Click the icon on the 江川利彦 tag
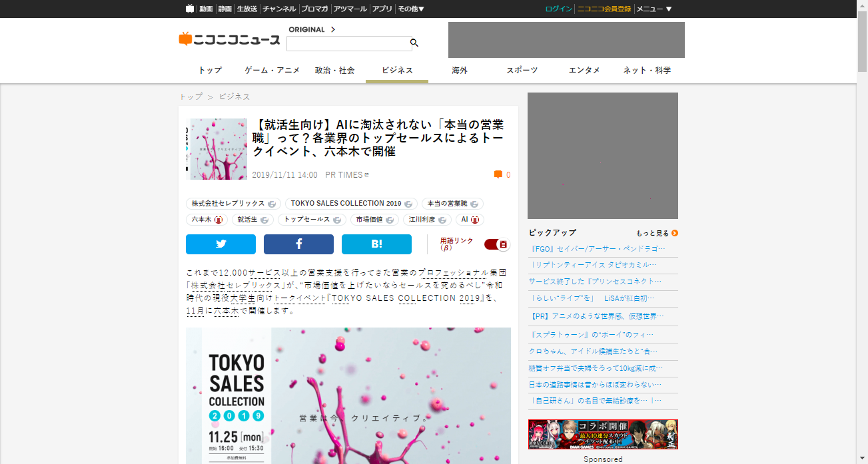868x464 pixels. (x=442, y=220)
